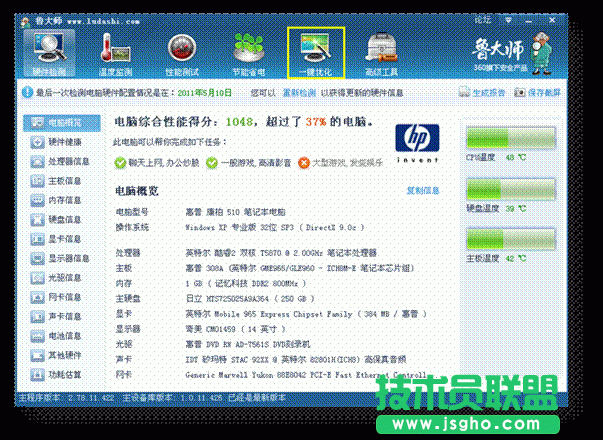Open the 硬件检测 hardware detection tab
This screenshot has height=440, width=603.
49,54
